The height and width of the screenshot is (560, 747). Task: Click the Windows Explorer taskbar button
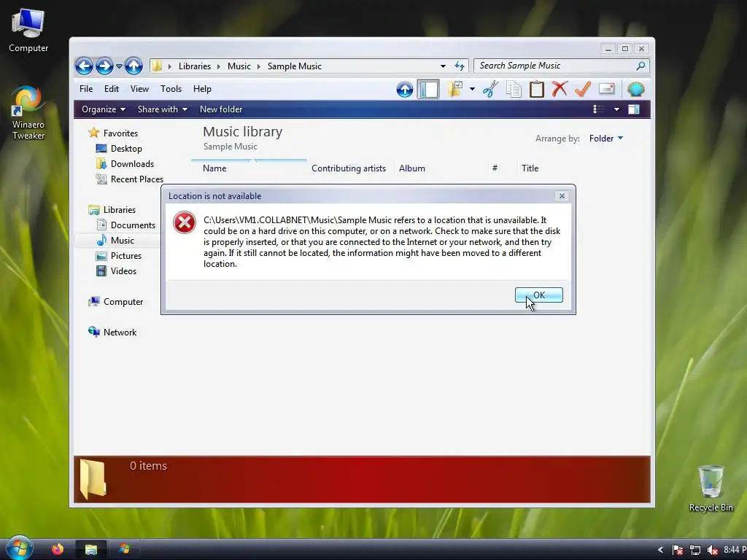point(91,550)
